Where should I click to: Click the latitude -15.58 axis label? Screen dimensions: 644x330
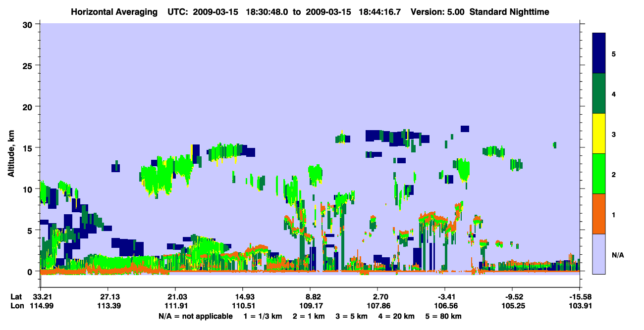click(579, 297)
